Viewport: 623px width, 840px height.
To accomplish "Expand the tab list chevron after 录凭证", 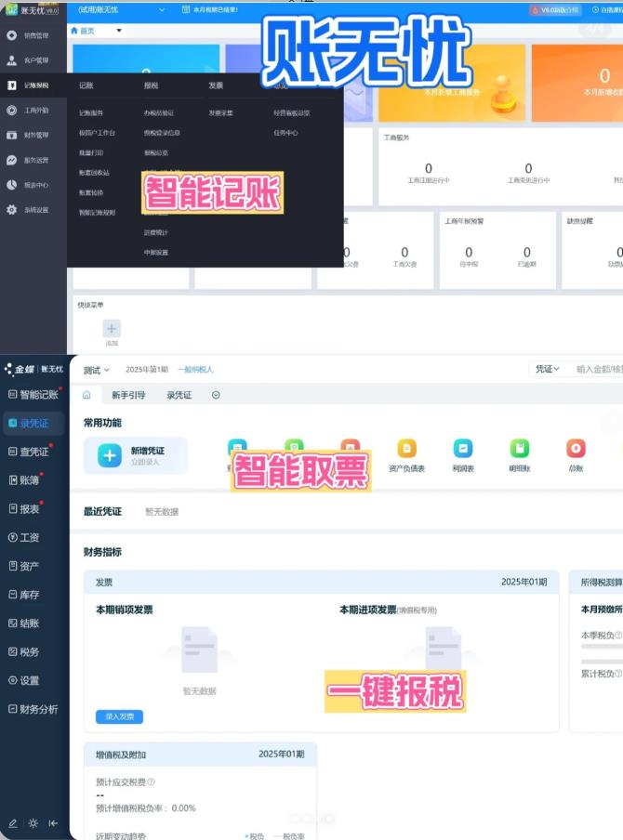I will click(x=216, y=395).
